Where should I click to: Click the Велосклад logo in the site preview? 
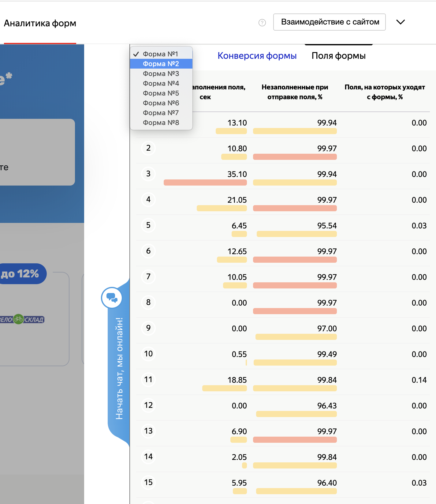[x=22, y=319]
